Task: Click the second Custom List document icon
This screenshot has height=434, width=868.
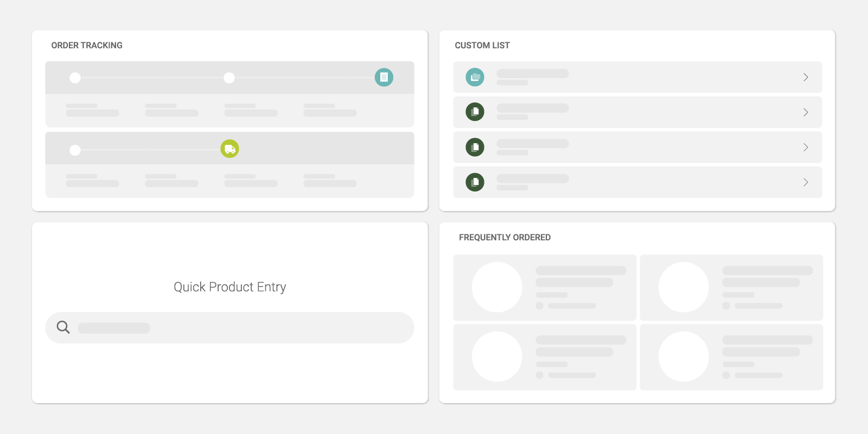Action: click(475, 112)
